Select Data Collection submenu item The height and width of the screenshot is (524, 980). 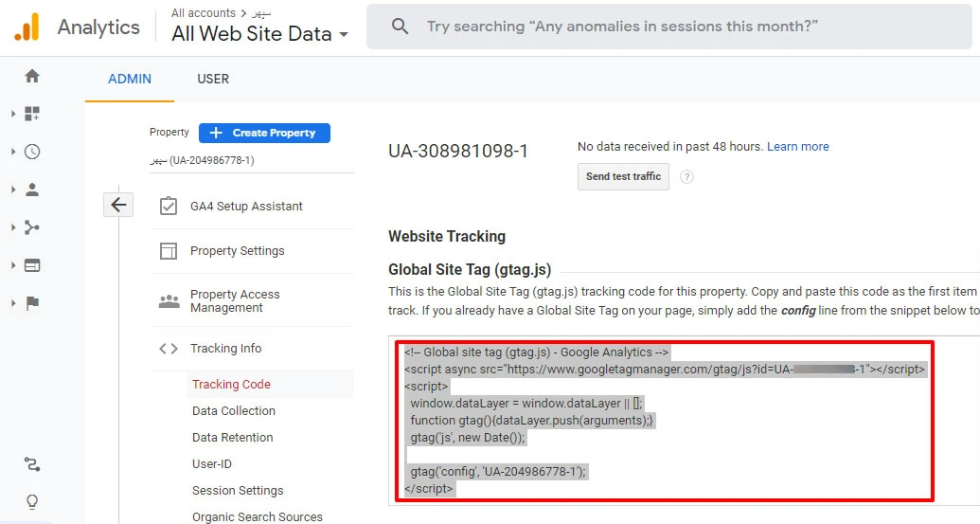click(234, 411)
